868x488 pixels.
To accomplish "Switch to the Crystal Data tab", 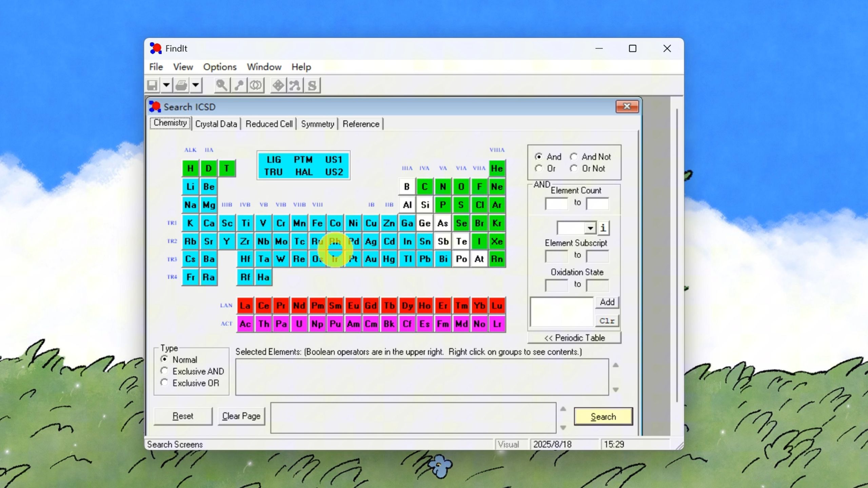I will coord(216,124).
